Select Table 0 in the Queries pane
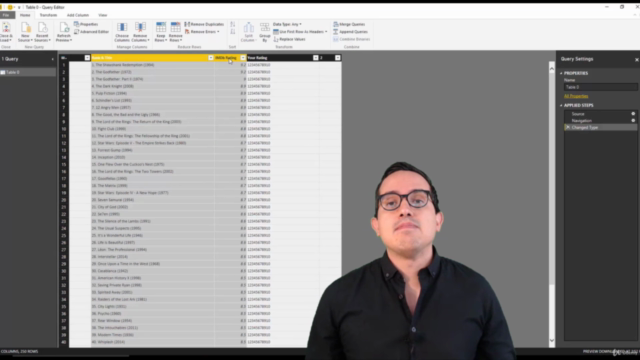 click(28, 72)
